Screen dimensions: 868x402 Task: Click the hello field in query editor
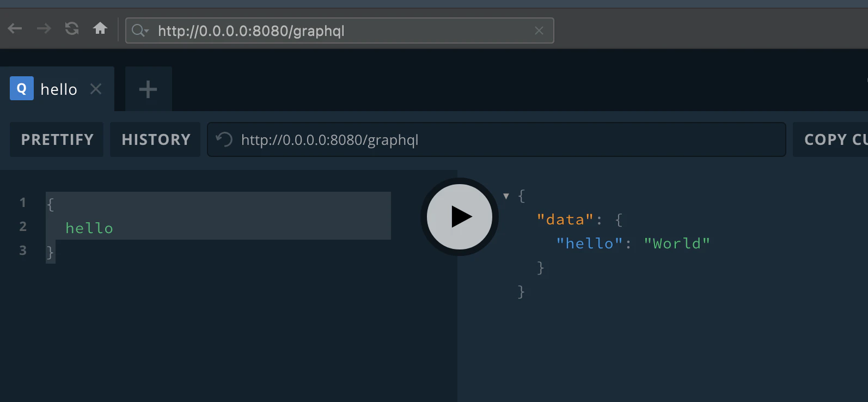[89, 228]
